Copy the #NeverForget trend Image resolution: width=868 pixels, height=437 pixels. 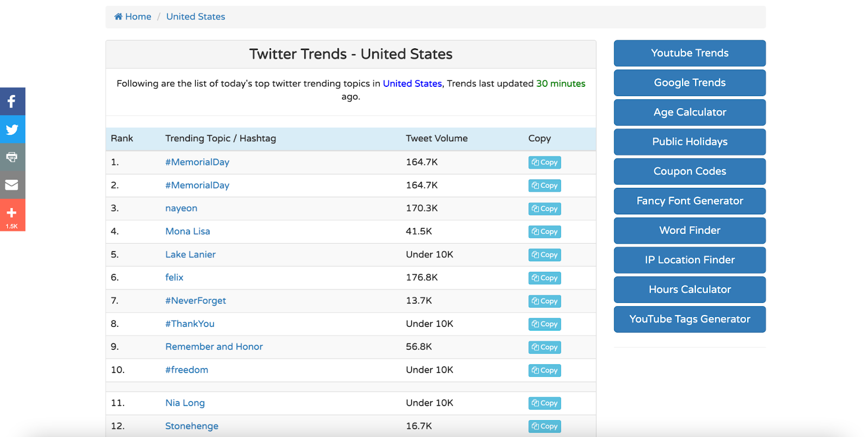[545, 301]
